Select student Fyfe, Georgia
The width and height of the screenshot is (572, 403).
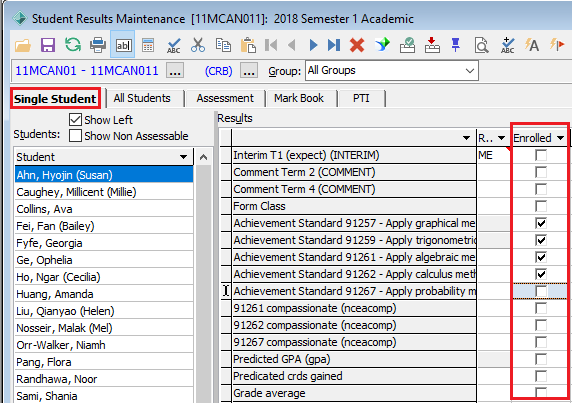[x=104, y=243]
